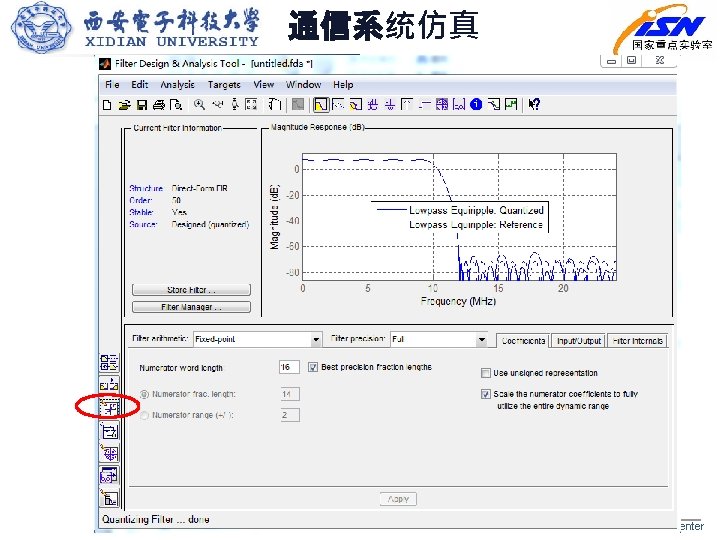Switch to the Coefficients tab
Viewport: 720px width, 540px height.
(523, 341)
